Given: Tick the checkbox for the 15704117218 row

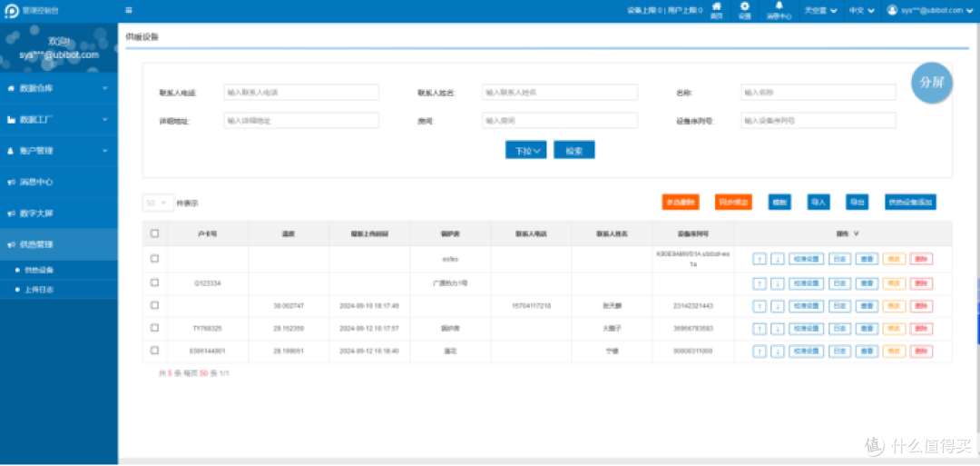Looking at the screenshot, I should [x=154, y=305].
